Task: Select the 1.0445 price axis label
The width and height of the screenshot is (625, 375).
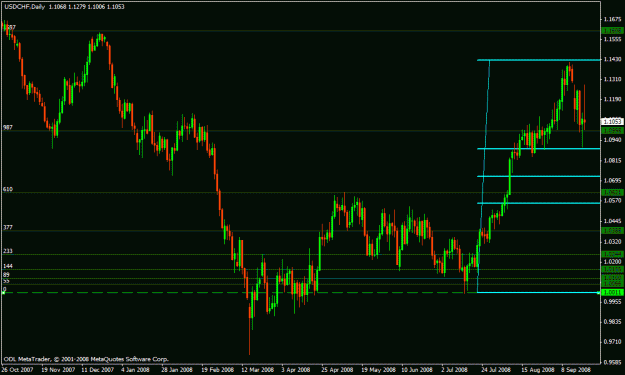Action: 612,221
